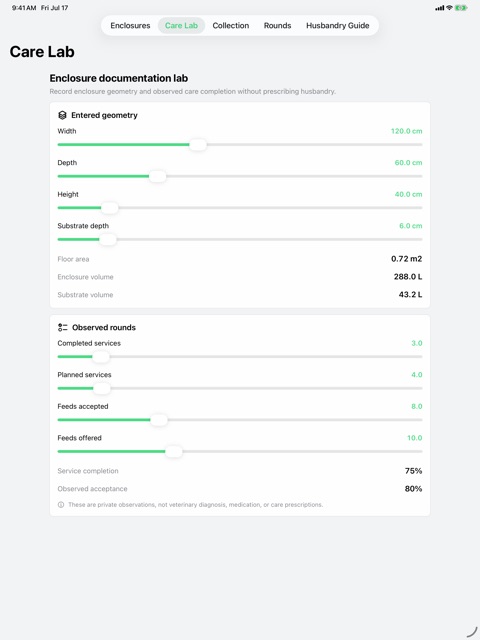Click the Feeds offered slider handle

(174, 451)
